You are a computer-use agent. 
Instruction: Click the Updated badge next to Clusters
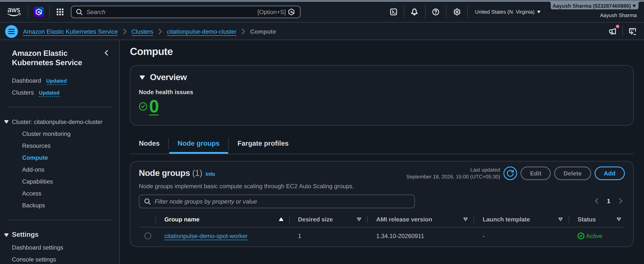pos(49,93)
